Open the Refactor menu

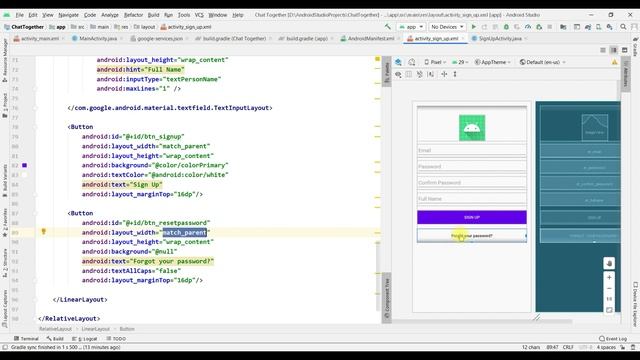[x=133, y=15]
